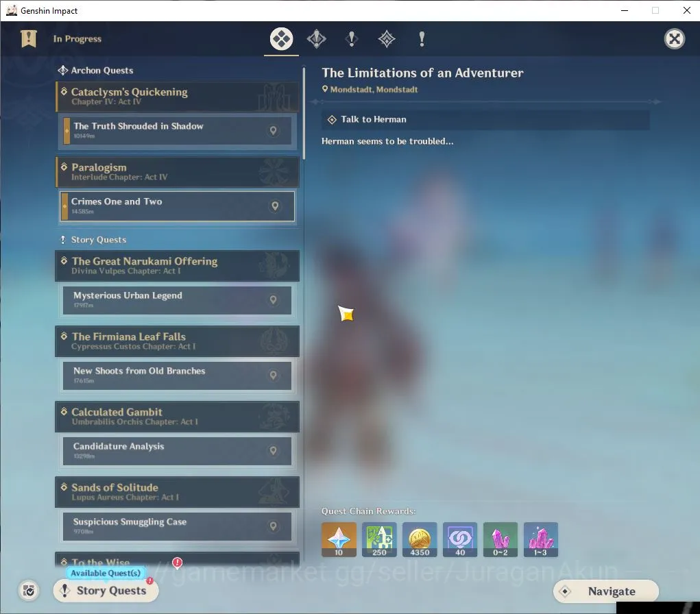Collapse the Paralogism quest header

pyautogui.click(x=178, y=172)
